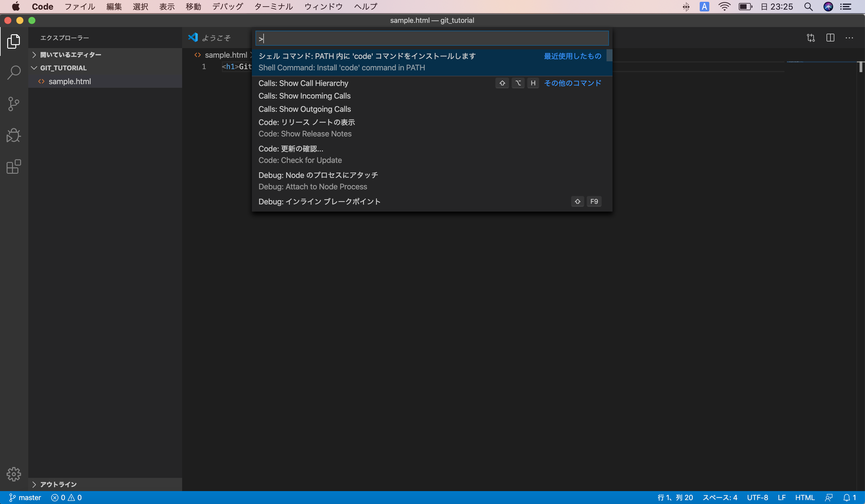Image resolution: width=865 pixels, height=504 pixels.
Task: Click the 行 1、列 20 cursor position
Action: pos(675,497)
